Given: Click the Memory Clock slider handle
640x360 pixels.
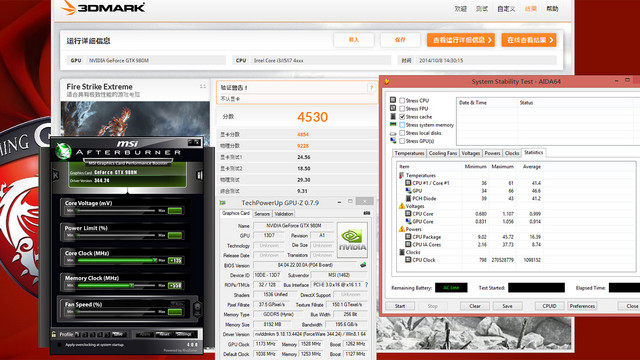Looking at the screenshot, I should (131, 285).
